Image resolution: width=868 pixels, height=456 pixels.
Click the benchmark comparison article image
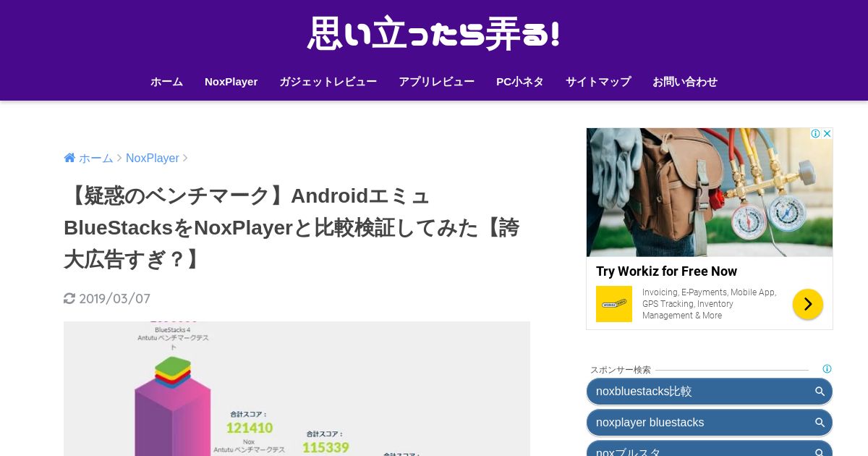coord(297,389)
